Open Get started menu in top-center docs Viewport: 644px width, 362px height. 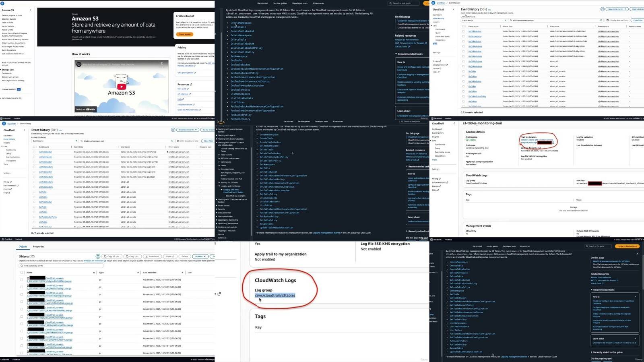pos(263,3)
